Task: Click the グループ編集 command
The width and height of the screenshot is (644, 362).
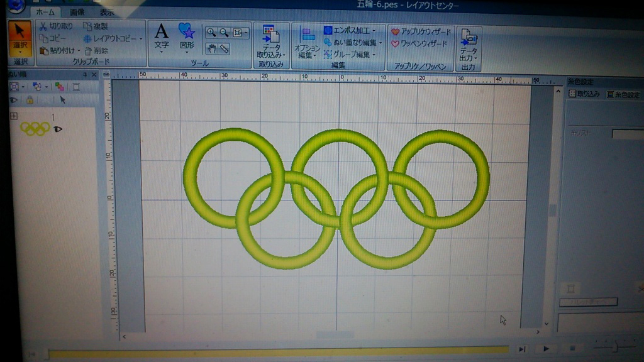Action: click(x=347, y=54)
